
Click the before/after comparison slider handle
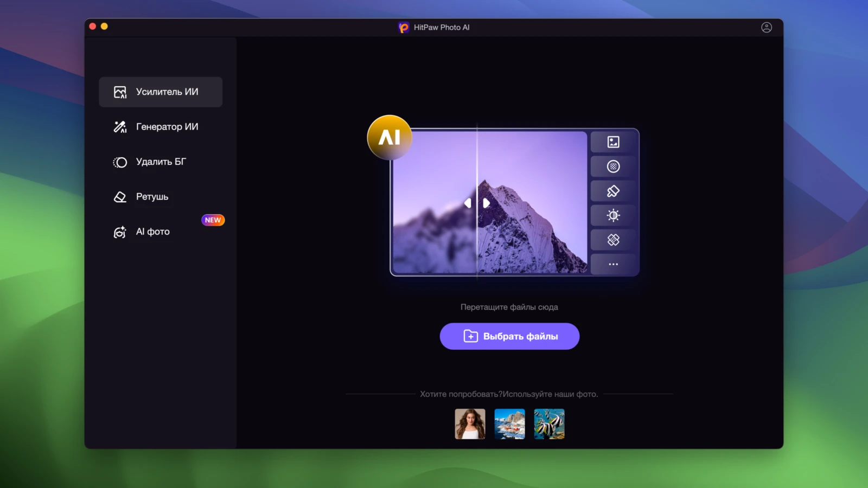point(477,203)
